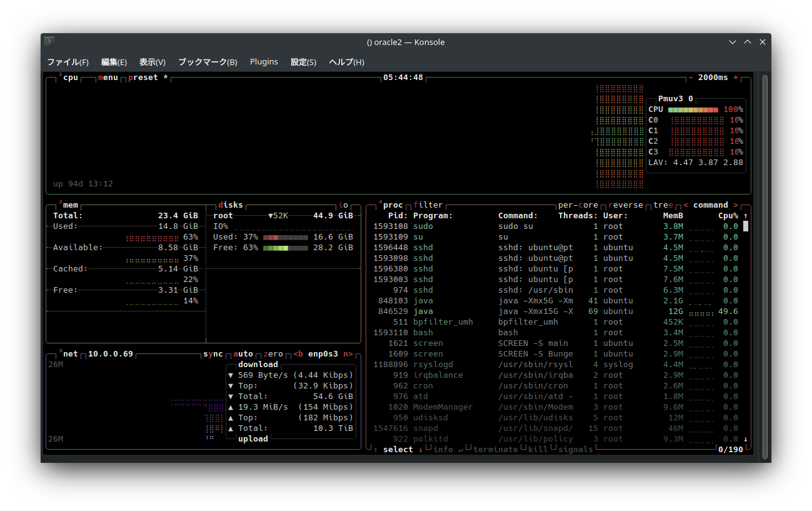The width and height of the screenshot is (812, 511).
Task: Toggle tree view for processes
Action: click(x=663, y=205)
